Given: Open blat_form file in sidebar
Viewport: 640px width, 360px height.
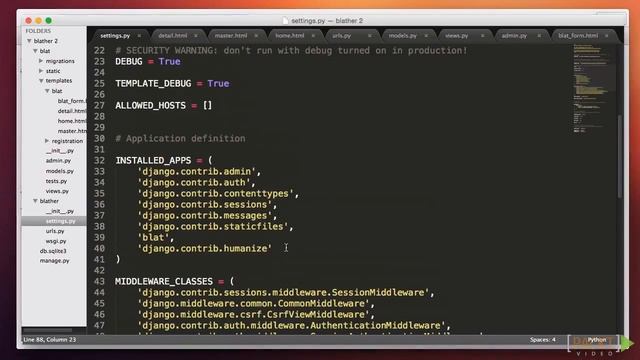Looking at the screenshot, I should tap(72, 101).
